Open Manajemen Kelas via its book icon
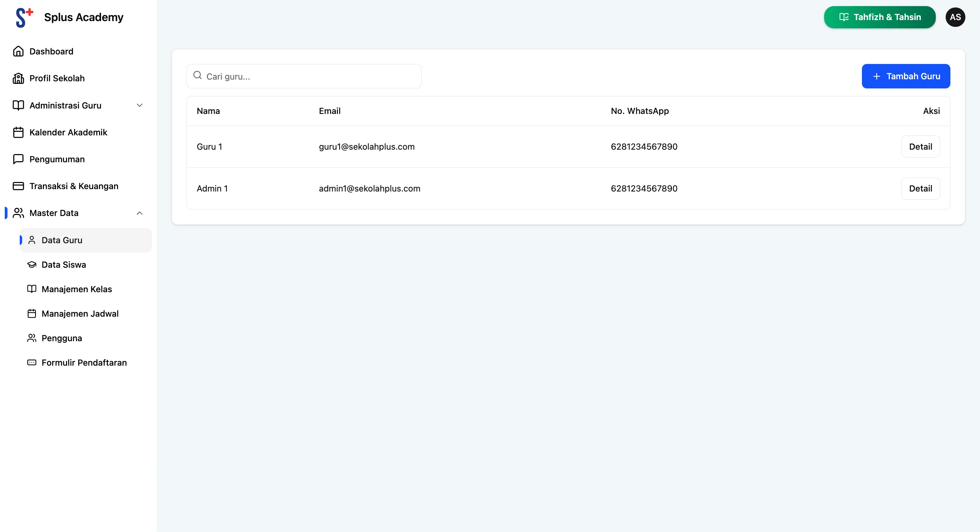The image size is (980, 532). [32, 289]
